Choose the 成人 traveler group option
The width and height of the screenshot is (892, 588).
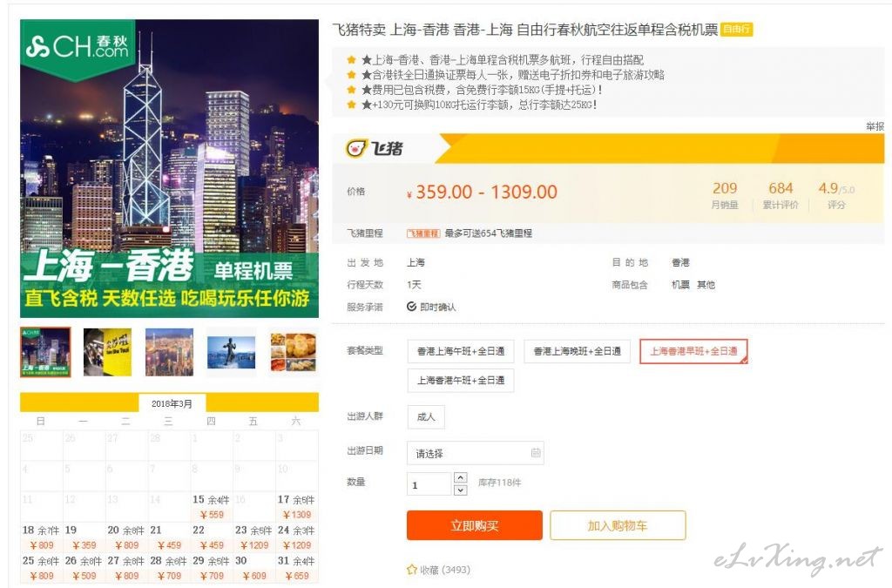point(426,417)
